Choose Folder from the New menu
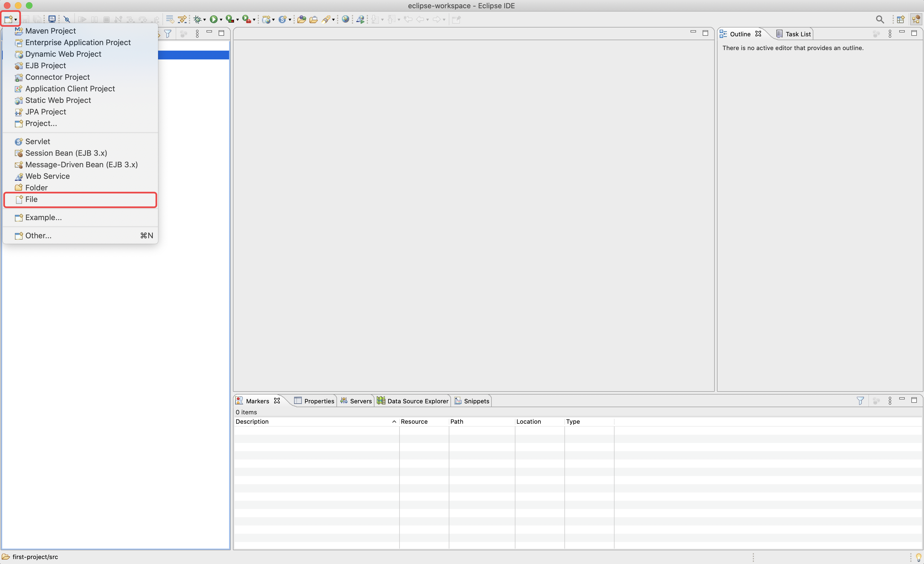924x564 pixels. tap(80, 188)
